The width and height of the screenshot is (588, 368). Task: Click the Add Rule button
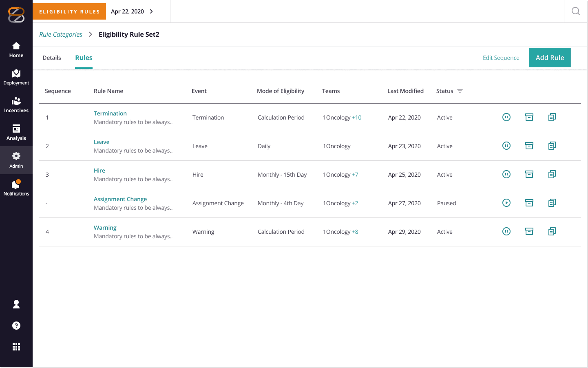[550, 58]
